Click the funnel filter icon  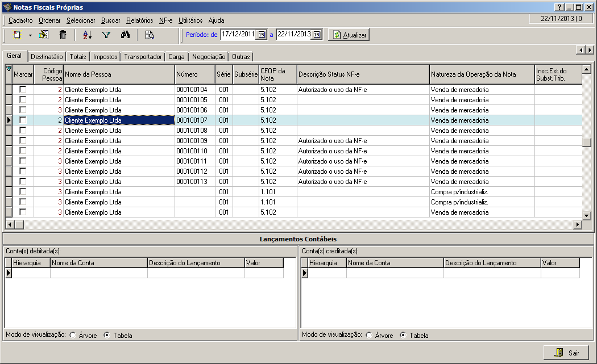(x=106, y=35)
